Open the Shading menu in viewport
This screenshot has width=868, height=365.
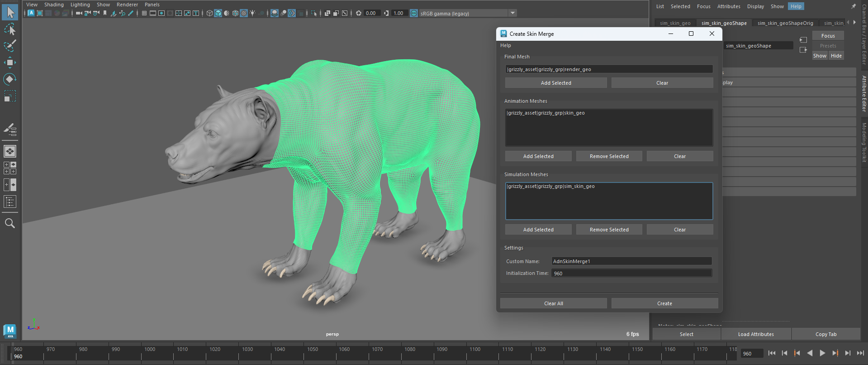click(54, 5)
